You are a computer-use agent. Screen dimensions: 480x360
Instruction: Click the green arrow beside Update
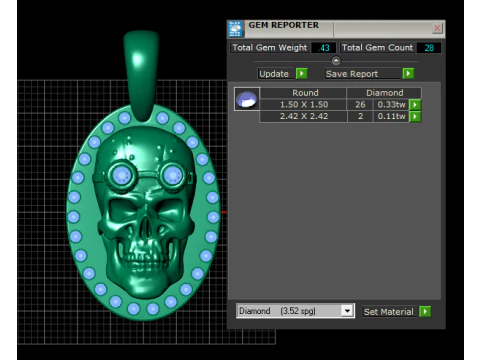[x=302, y=73]
